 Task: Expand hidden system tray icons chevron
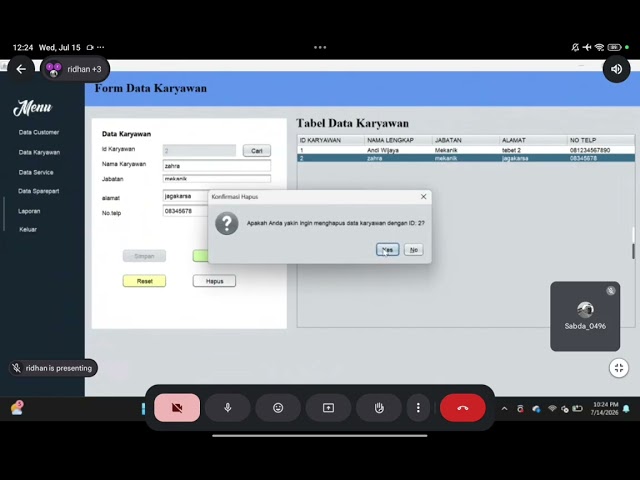coord(504,409)
